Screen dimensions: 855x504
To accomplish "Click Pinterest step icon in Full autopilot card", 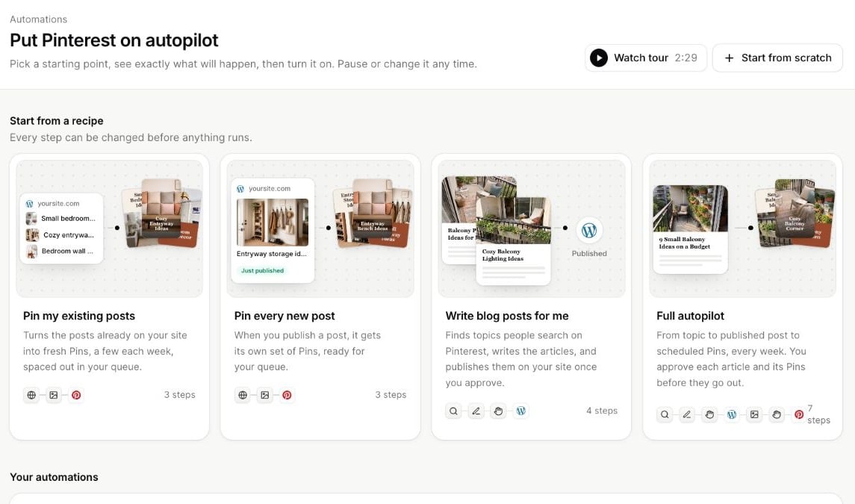I will [x=799, y=414].
